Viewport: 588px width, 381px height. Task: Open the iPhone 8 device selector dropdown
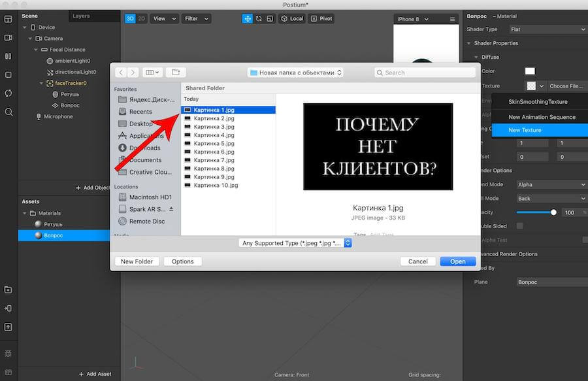415,18
